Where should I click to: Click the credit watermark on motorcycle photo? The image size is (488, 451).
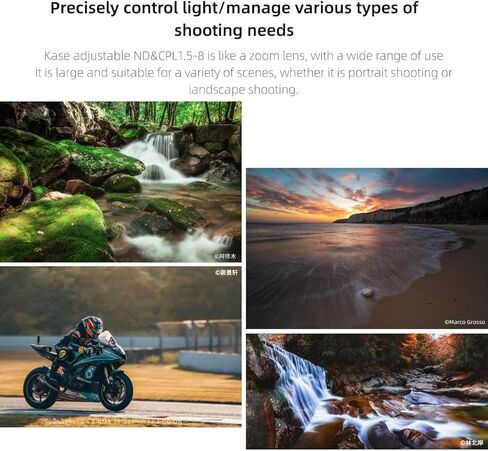(227, 273)
